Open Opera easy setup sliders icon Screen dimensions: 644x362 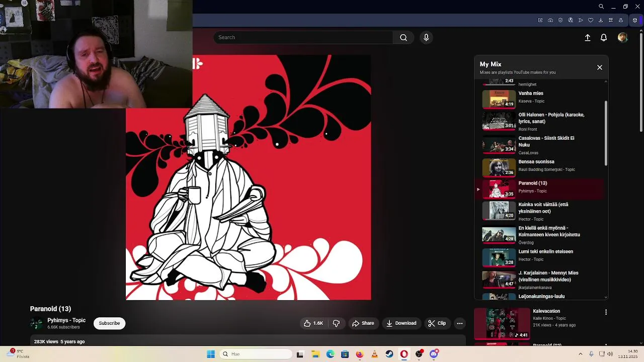coord(611,20)
